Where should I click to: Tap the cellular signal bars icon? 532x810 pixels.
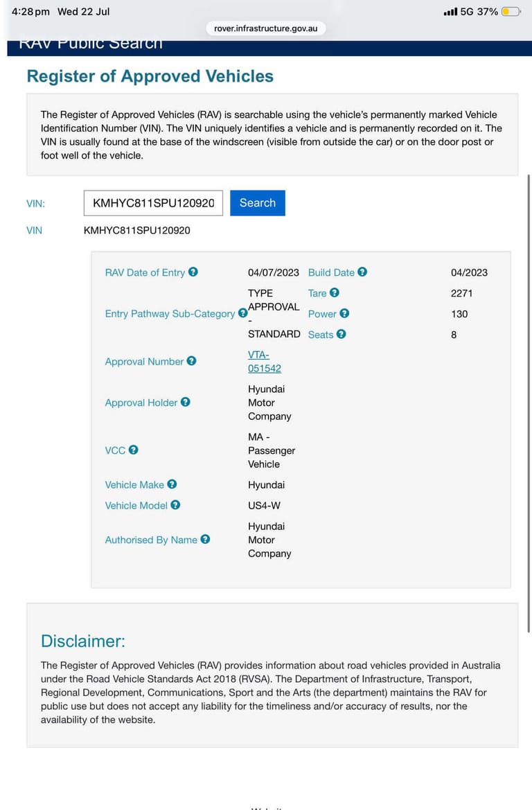(450, 11)
